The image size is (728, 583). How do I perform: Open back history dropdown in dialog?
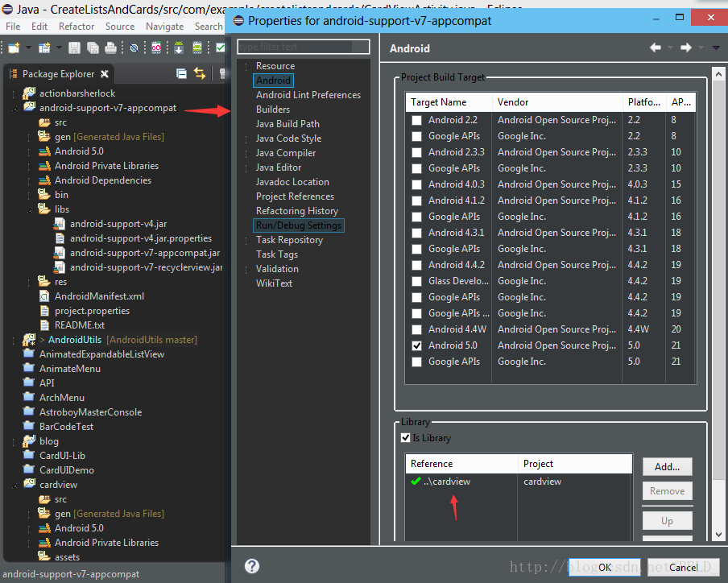click(670, 48)
